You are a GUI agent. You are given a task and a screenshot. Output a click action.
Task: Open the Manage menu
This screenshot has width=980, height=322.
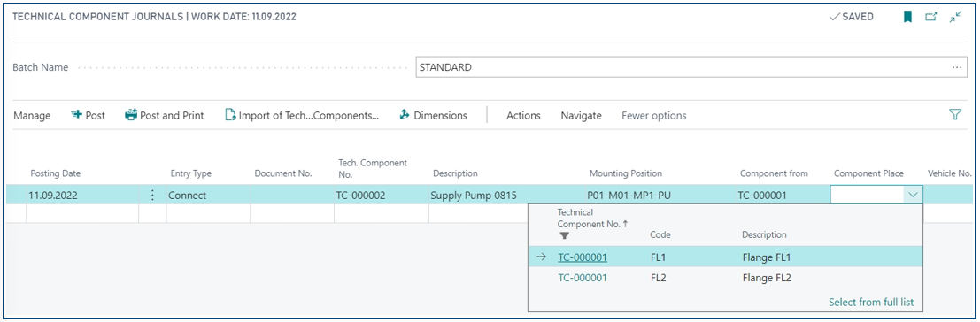click(32, 116)
